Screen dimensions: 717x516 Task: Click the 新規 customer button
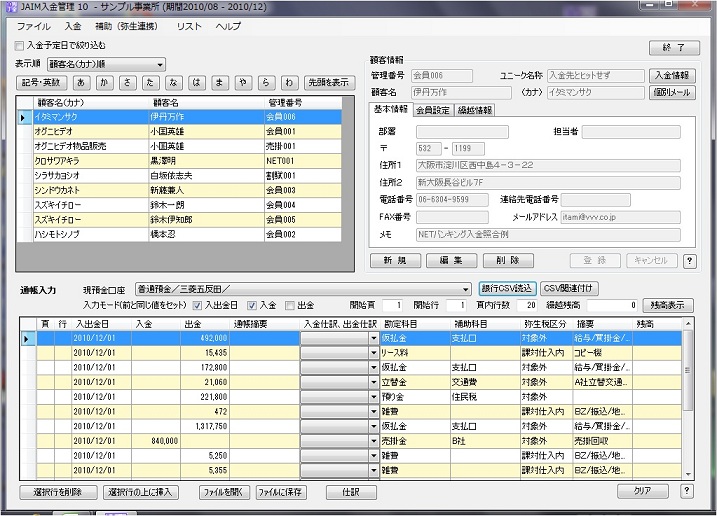[x=395, y=260]
